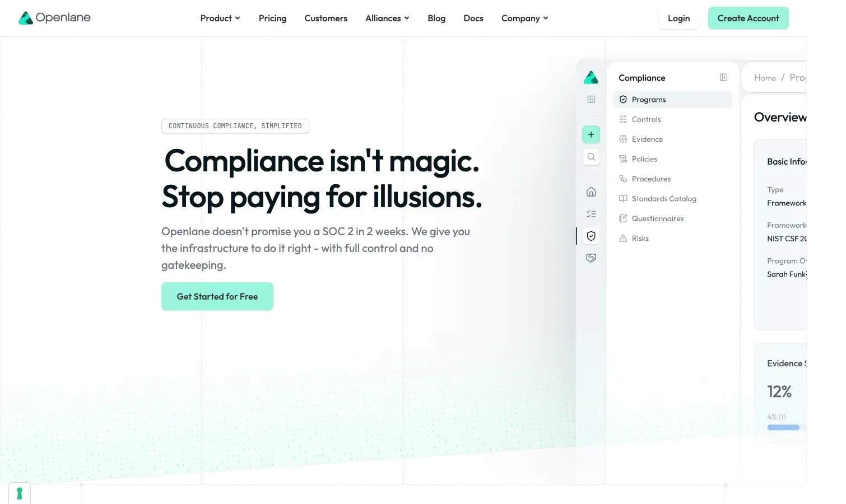Expand the Alliances dropdown
The height and width of the screenshot is (504, 846).
click(387, 18)
